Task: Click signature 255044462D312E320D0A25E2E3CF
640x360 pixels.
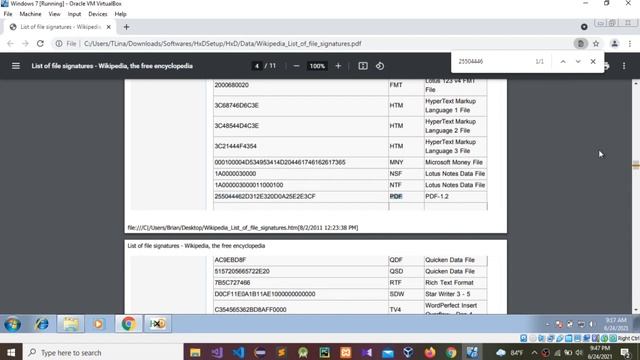Action: (x=265, y=196)
